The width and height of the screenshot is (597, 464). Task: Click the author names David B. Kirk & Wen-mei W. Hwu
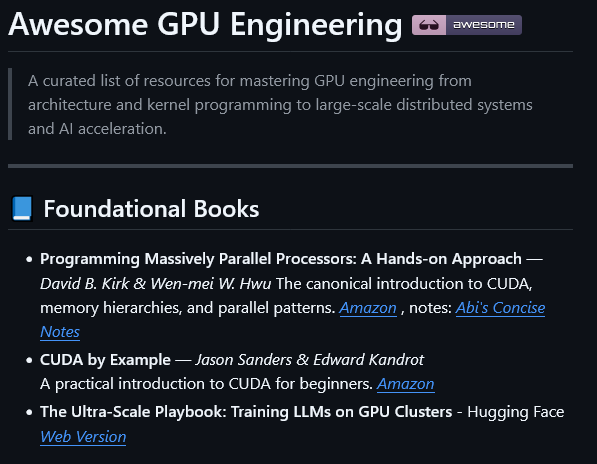156,284
